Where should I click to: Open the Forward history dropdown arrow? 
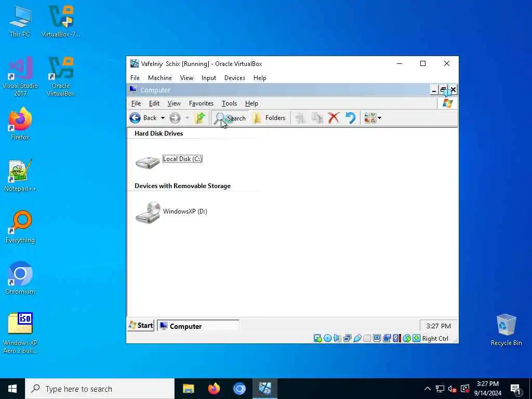(187, 118)
